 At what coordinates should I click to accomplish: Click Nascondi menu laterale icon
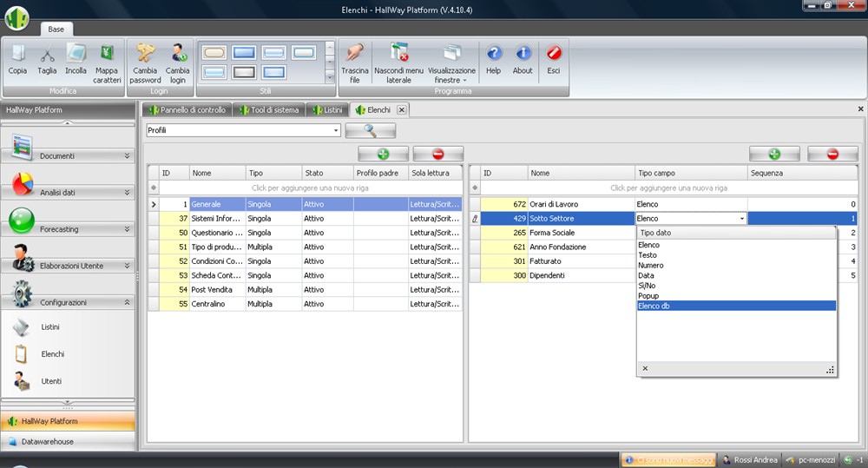click(398, 63)
